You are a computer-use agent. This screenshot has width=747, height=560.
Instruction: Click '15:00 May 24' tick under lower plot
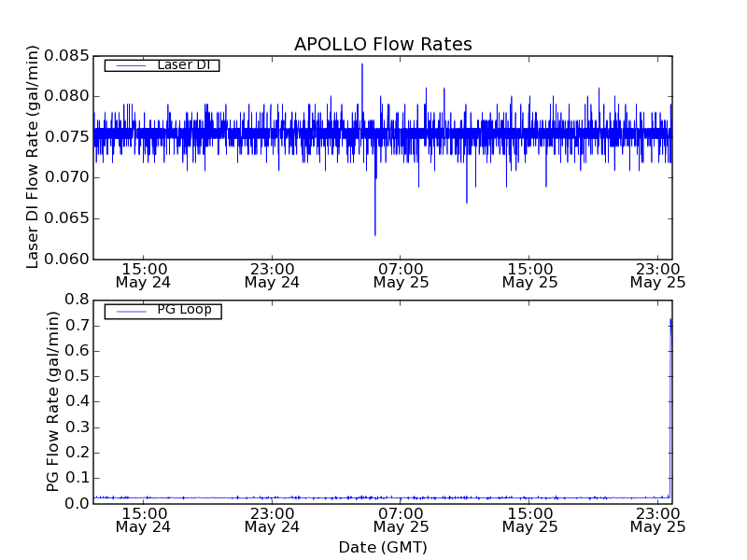tap(143, 520)
